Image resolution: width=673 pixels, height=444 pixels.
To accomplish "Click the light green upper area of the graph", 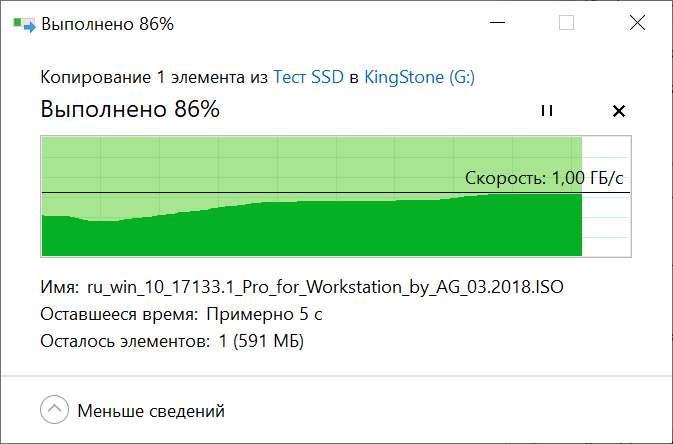I will click(x=250, y=160).
